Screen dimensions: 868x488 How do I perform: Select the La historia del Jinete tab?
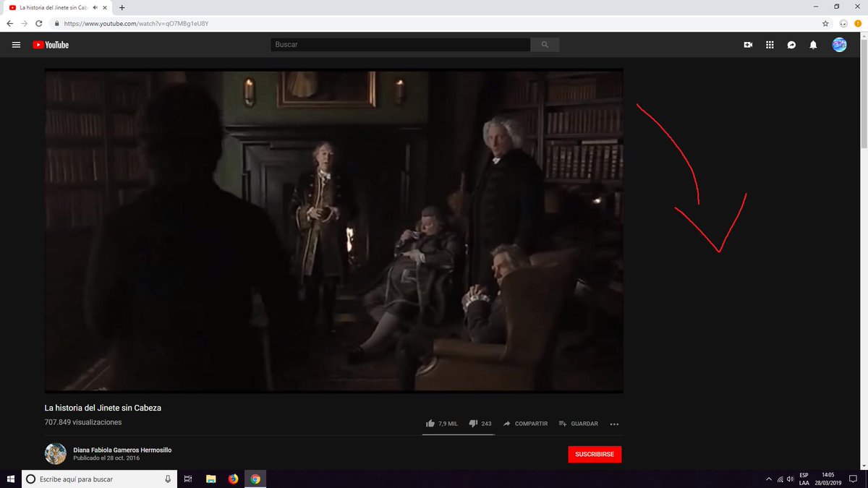[x=56, y=7]
